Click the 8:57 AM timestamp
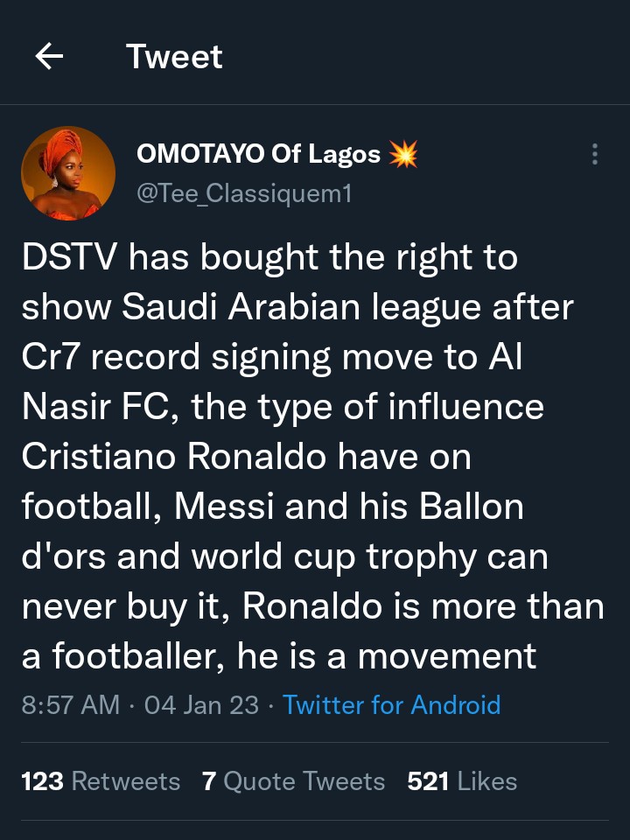The height and width of the screenshot is (840, 630). click(x=70, y=705)
